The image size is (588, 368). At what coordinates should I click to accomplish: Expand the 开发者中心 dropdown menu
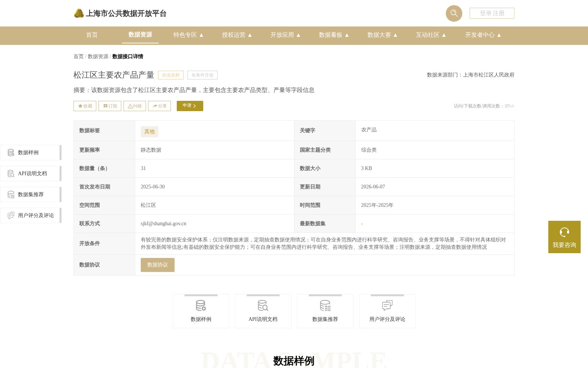click(x=483, y=35)
